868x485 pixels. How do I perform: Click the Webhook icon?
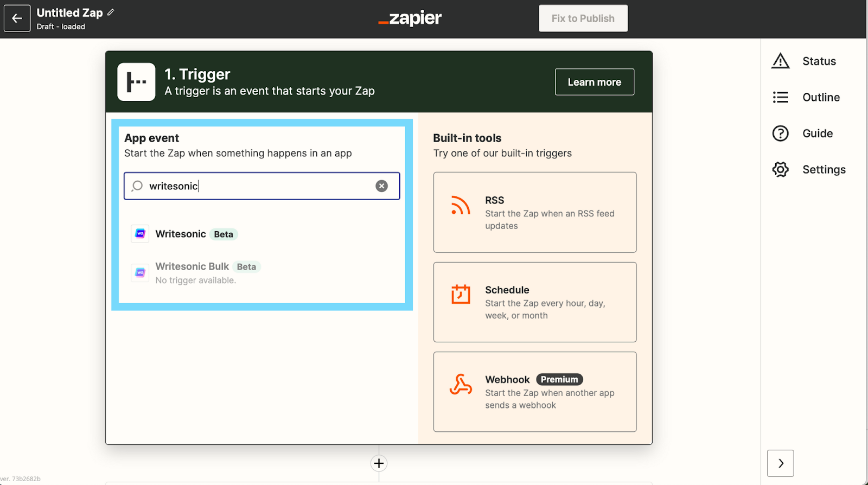[461, 385]
